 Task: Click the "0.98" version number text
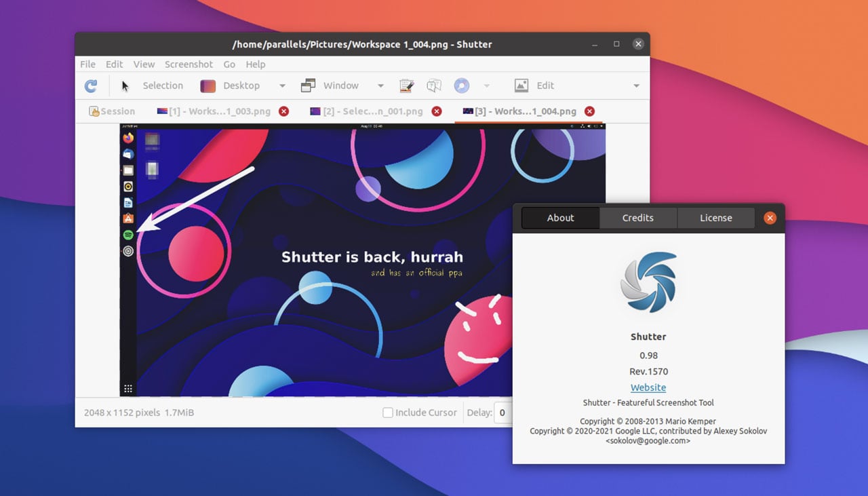648,356
